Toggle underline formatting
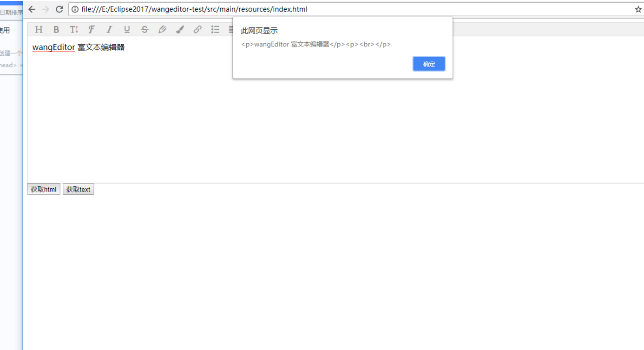Viewport: 644px width, 350px height. click(x=127, y=29)
